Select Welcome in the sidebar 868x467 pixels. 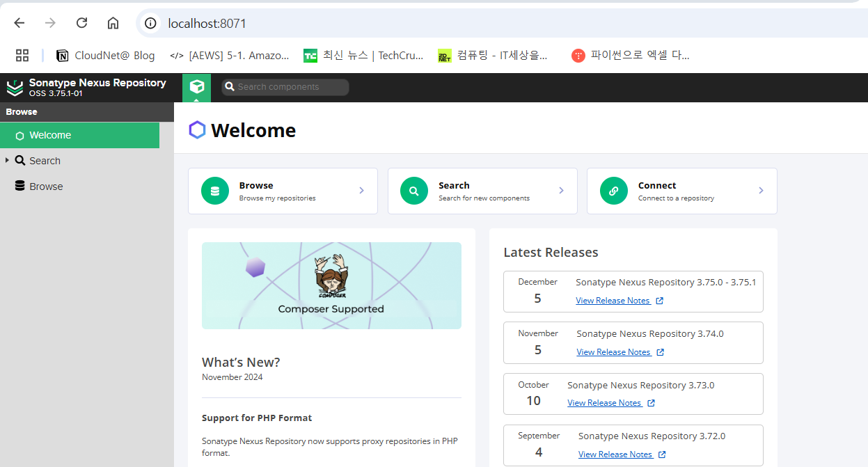coord(79,135)
